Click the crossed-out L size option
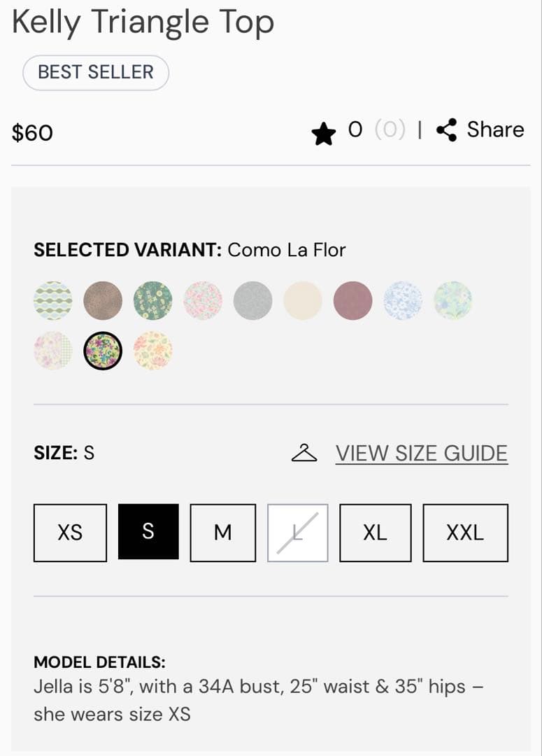The width and height of the screenshot is (542, 756). (298, 533)
